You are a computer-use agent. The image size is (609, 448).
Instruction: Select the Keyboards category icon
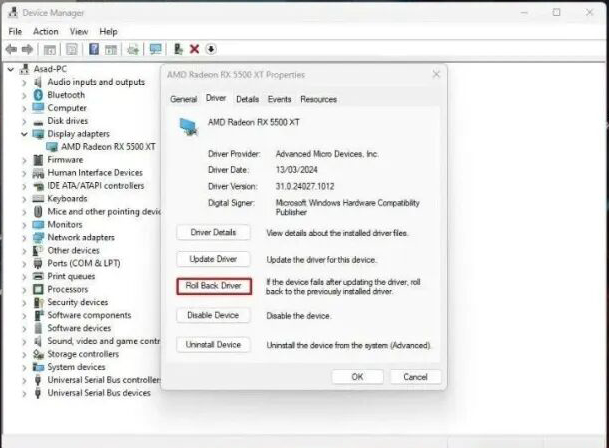point(38,199)
